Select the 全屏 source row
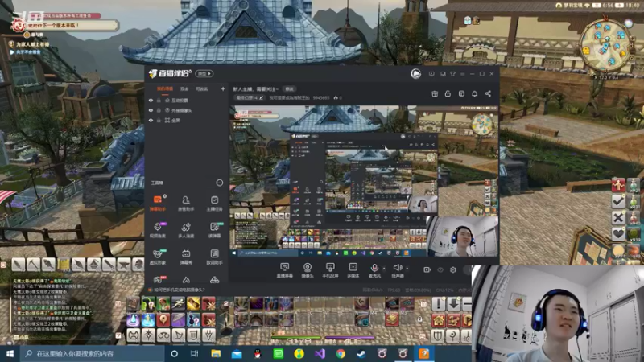 coord(187,120)
